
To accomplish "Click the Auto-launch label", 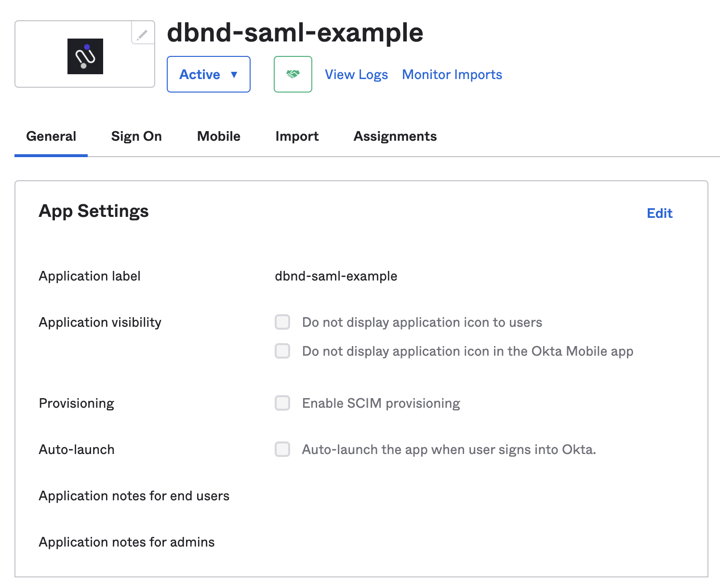I will 77,450.
